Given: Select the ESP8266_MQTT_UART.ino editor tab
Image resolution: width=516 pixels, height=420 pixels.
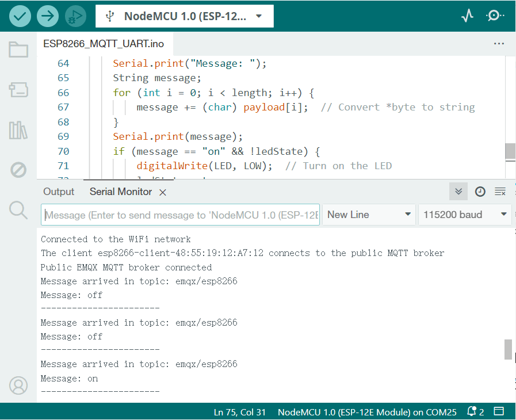Looking at the screenshot, I should point(104,44).
